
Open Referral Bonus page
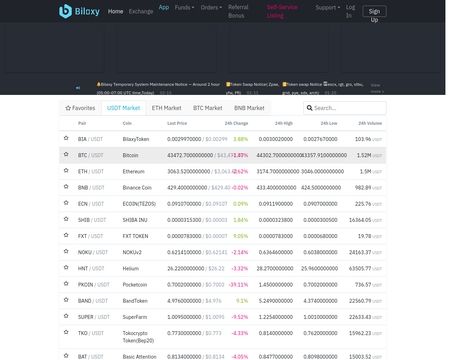238,11
